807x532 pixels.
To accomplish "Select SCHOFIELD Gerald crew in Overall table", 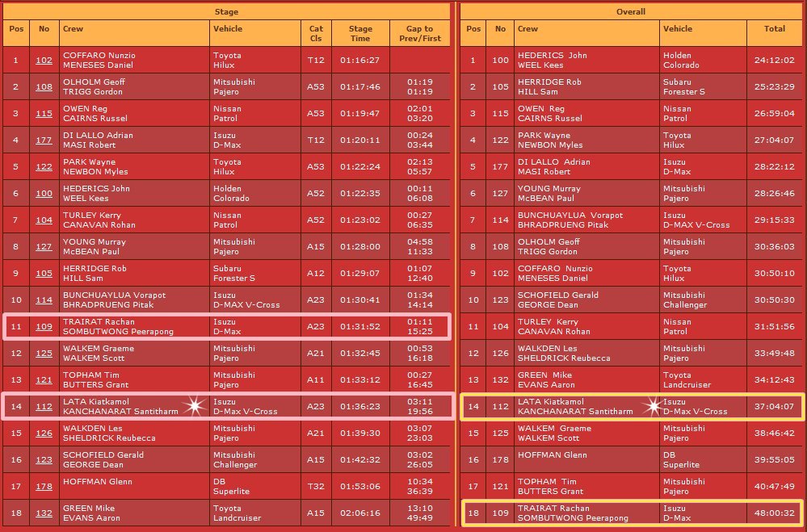I will pos(558,300).
